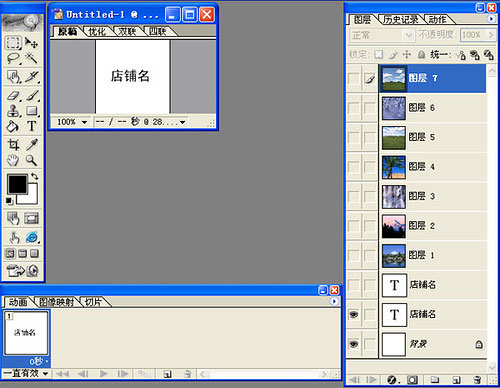Select animation frame 1 thumbnail
500x388 pixels.
pos(26,333)
